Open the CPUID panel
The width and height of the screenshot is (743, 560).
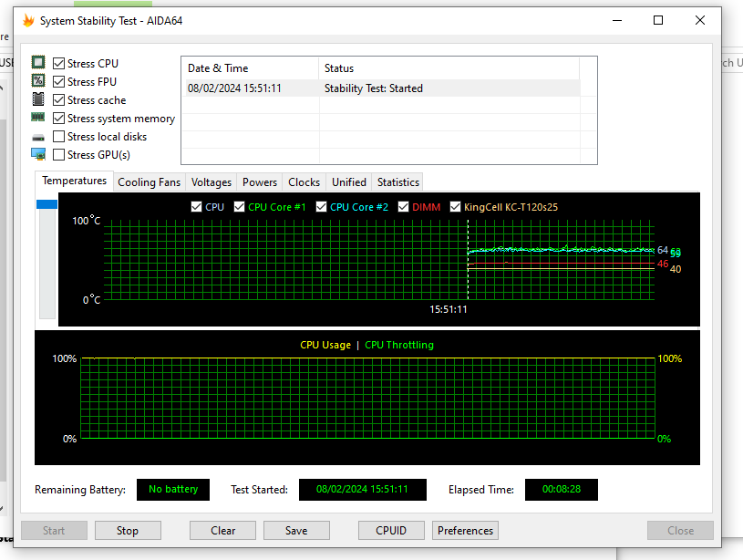point(391,531)
